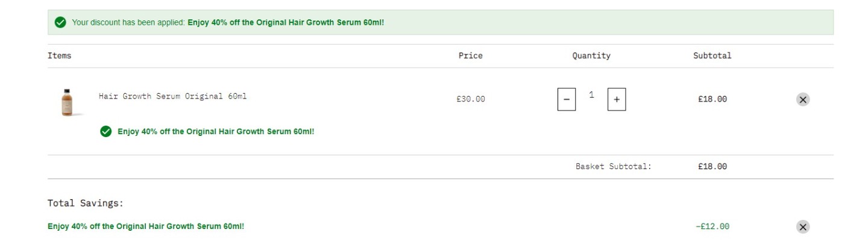Click the Quantity column header
This screenshot has height=241, width=868.
pos(591,56)
